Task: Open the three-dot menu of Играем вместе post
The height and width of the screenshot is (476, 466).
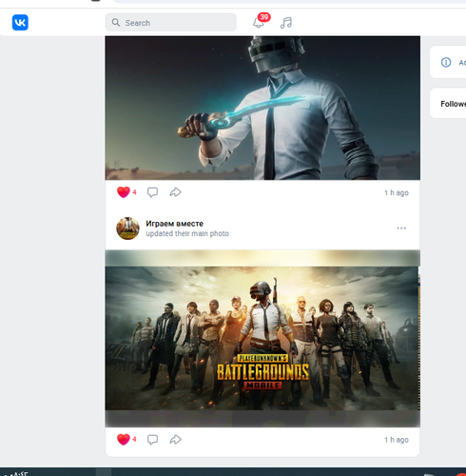Action: pyautogui.click(x=401, y=228)
